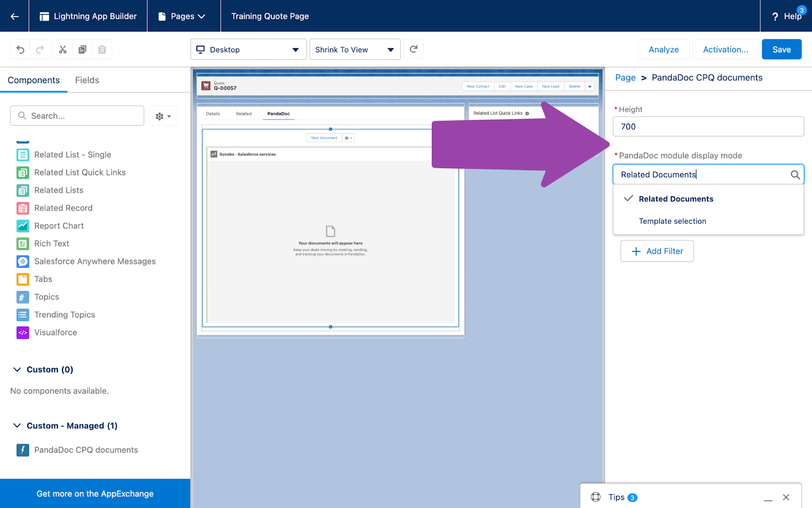Choose the Related Documents option
The height and width of the screenshot is (508, 812).
(708, 199)
